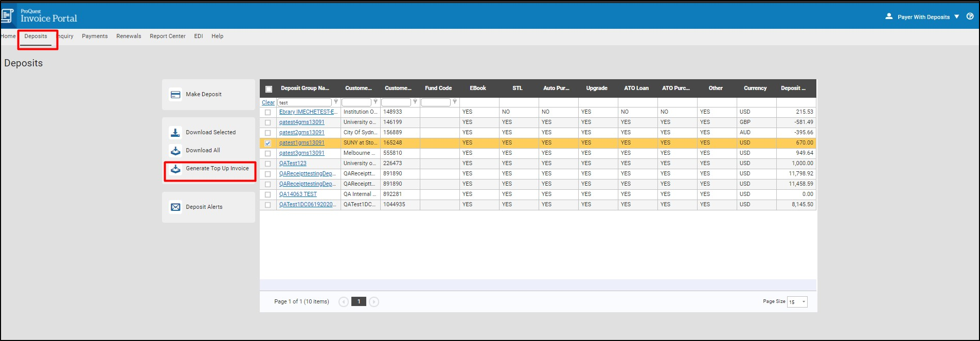
Task: Click the Download All icon
Action: pyautogui.click(x=175, y=151)
